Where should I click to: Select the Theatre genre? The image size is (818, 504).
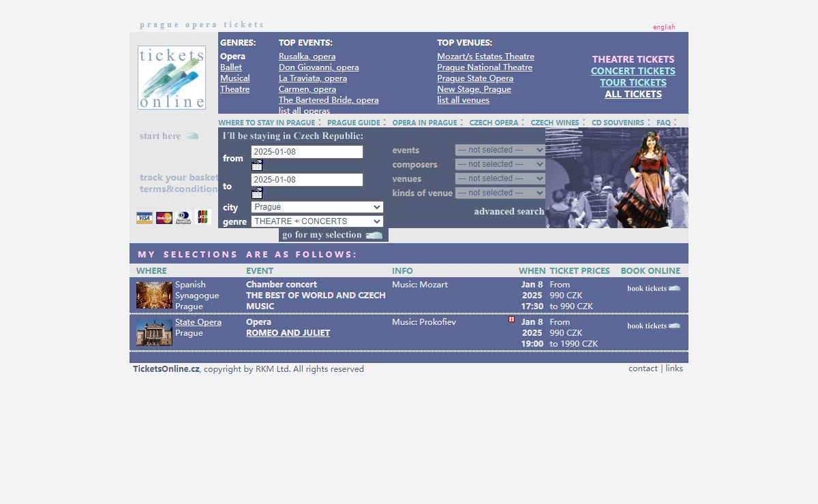[235, 89]
